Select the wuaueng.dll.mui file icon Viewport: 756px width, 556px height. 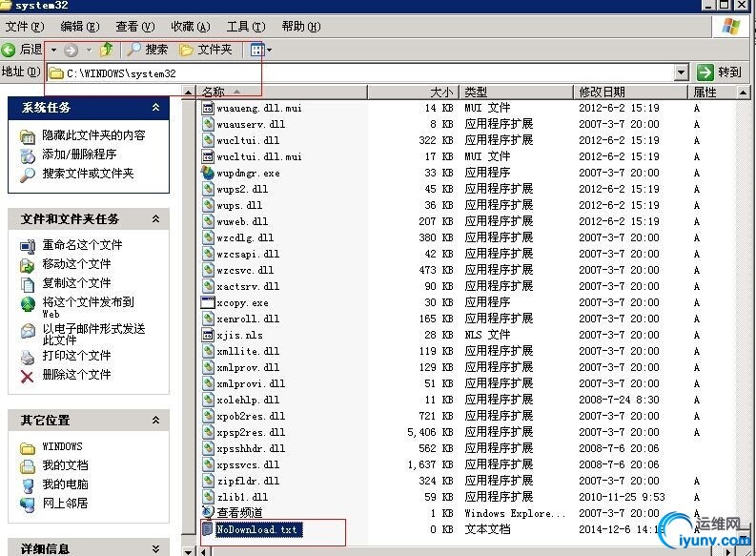208,108
